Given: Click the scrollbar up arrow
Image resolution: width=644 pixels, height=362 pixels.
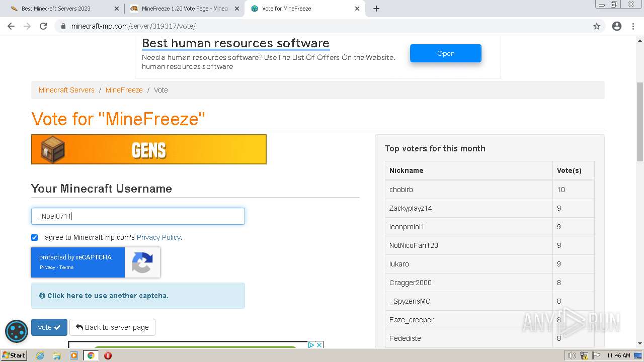Looking at the screenshot, I should click(x=640, y=40).
